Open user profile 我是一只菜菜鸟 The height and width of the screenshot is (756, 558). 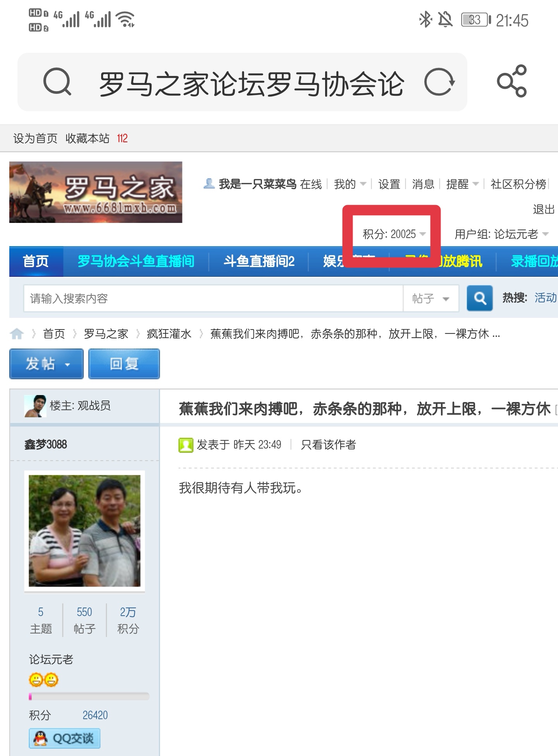(258, 184)
